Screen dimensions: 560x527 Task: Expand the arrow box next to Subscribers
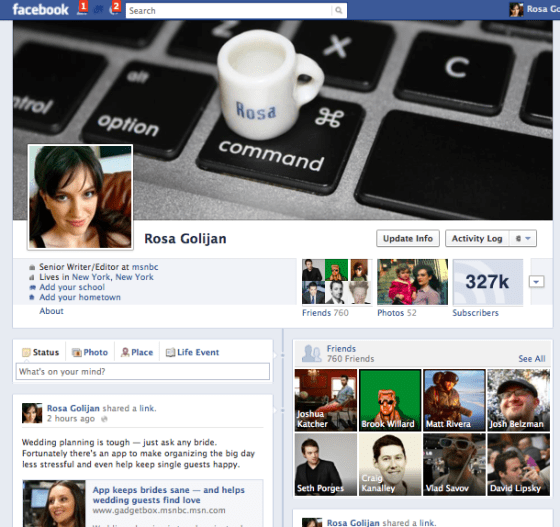(536, 282)
